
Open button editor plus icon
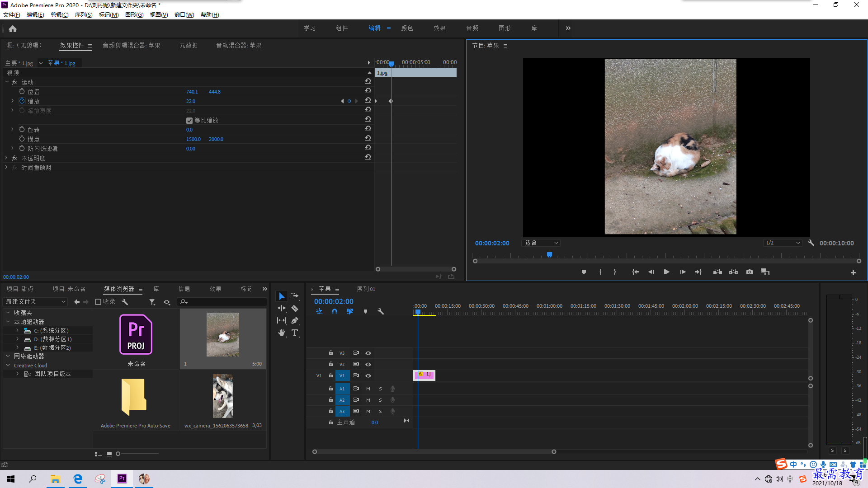tap(853, 272)
